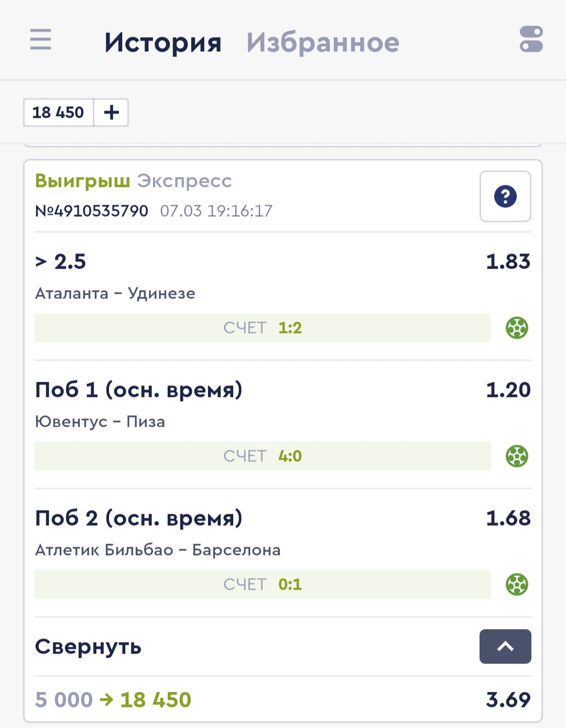Collapse bet with the chevron-up button

coord(505,646)
